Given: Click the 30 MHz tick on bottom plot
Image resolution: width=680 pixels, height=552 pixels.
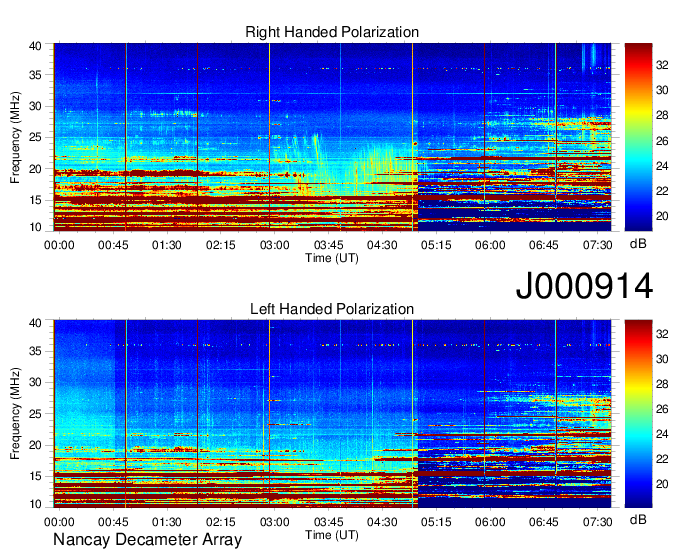Looking at the screenshot, I should coord(36,382).
